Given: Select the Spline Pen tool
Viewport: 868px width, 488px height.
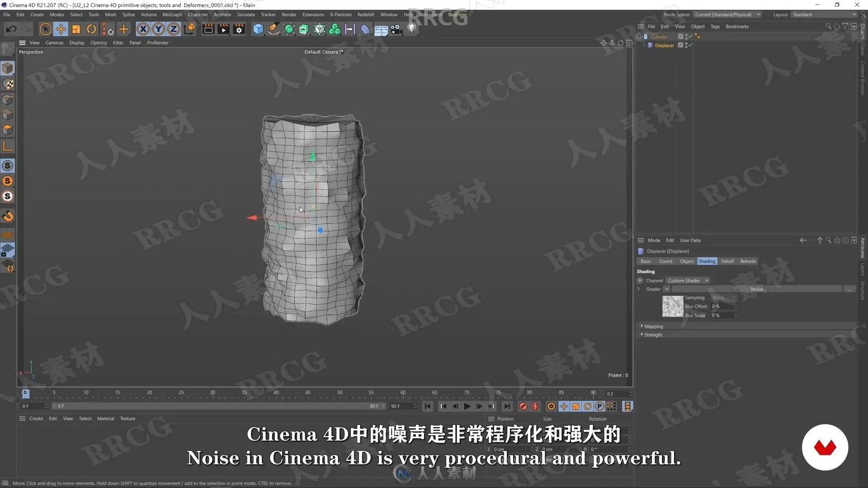Looking at the screenshot, I should coord(274,29).
